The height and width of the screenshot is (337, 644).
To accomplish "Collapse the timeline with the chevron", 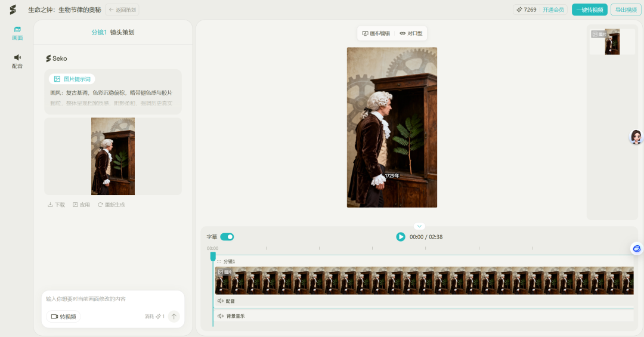I will (419, 227).
